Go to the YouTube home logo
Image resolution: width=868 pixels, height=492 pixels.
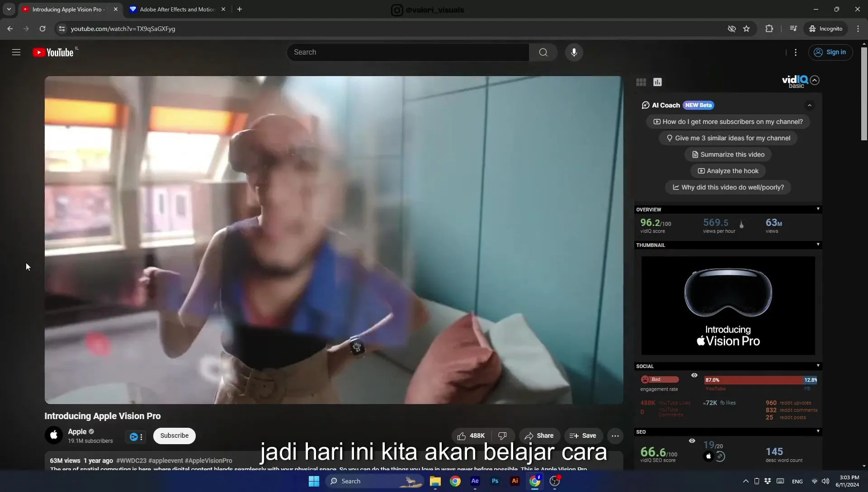(53, 52)
